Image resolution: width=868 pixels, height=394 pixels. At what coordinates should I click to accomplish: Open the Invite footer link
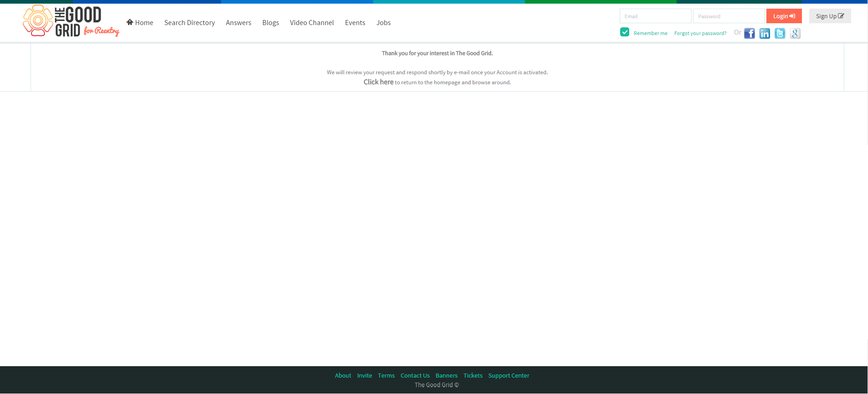(x=365, y=375)
